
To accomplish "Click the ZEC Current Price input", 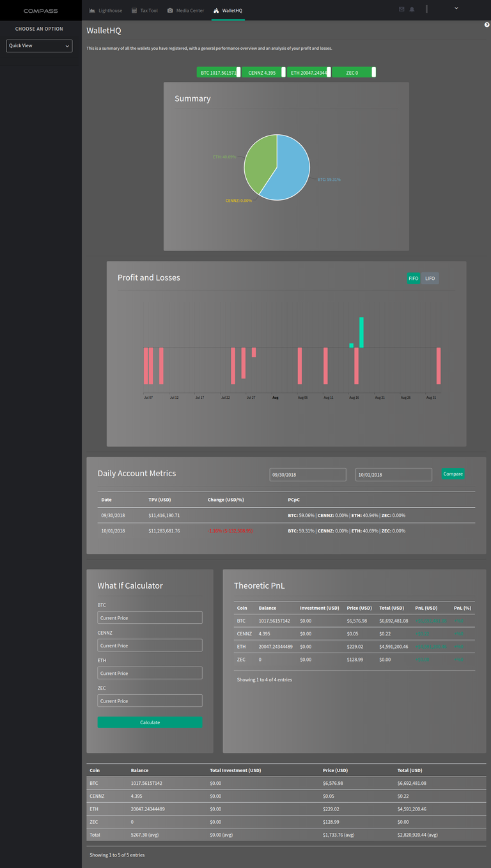I will [150, 701].
